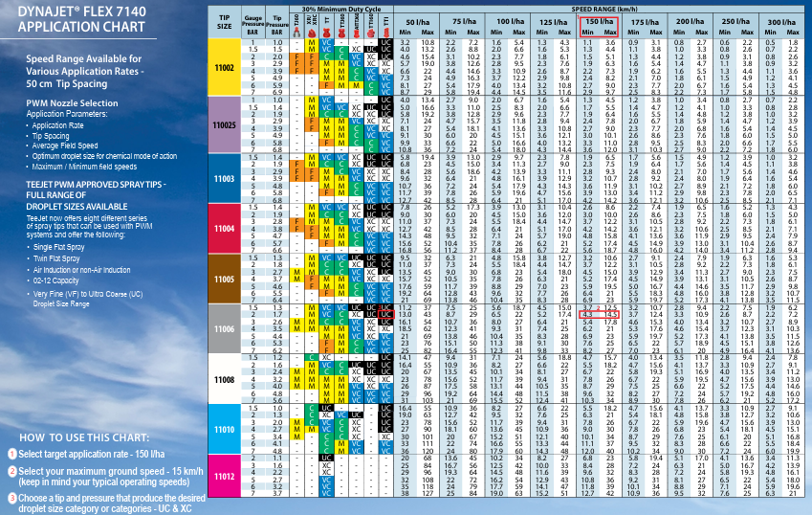Click the 75 l/ha column header

pyautogui.click(x=463, y=22)
